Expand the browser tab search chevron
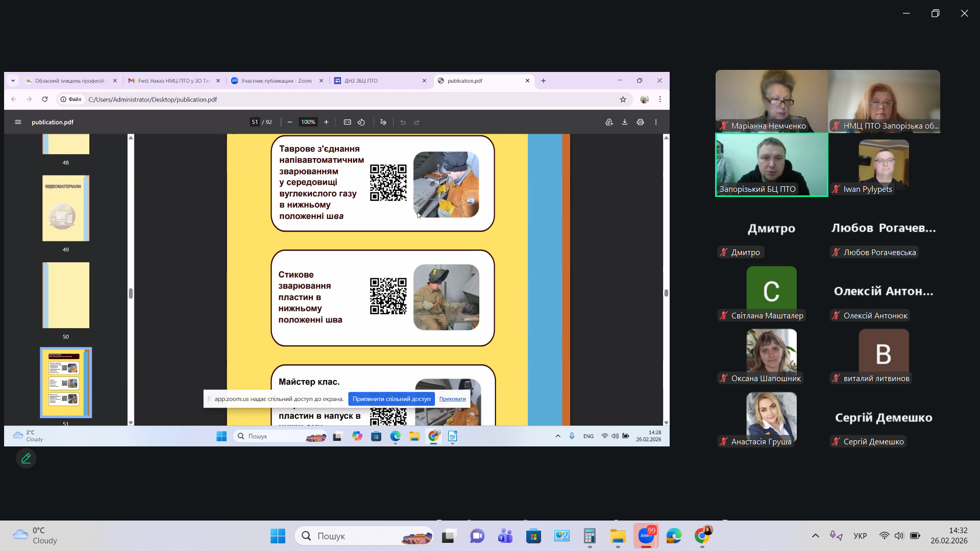This screenshot has width=980, height=551. click(13, 81)
